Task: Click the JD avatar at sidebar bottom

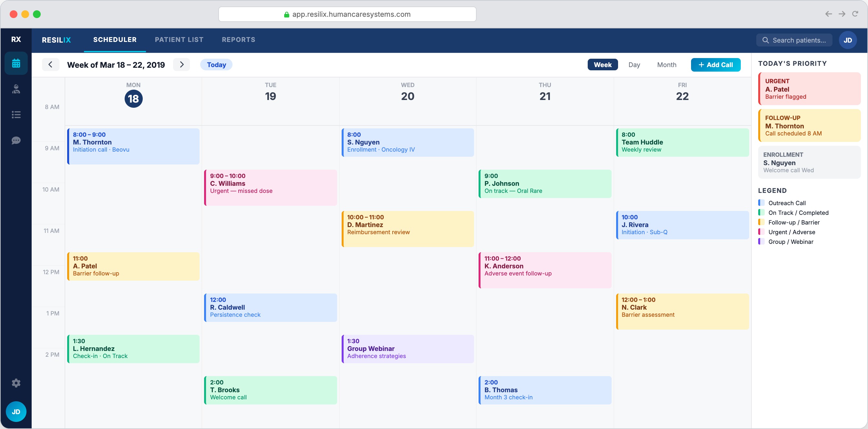Action: (16, 412)
